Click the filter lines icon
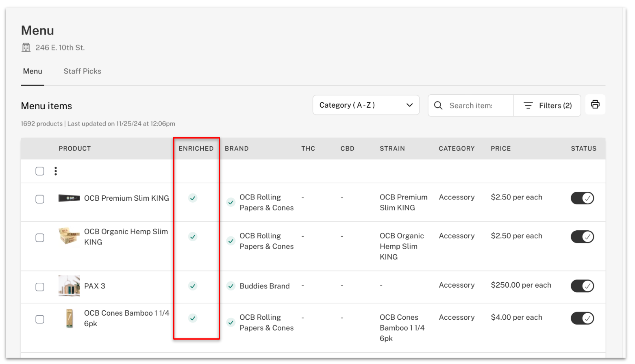This screenshot has width=635, height=364. click(x=528, y=106)
